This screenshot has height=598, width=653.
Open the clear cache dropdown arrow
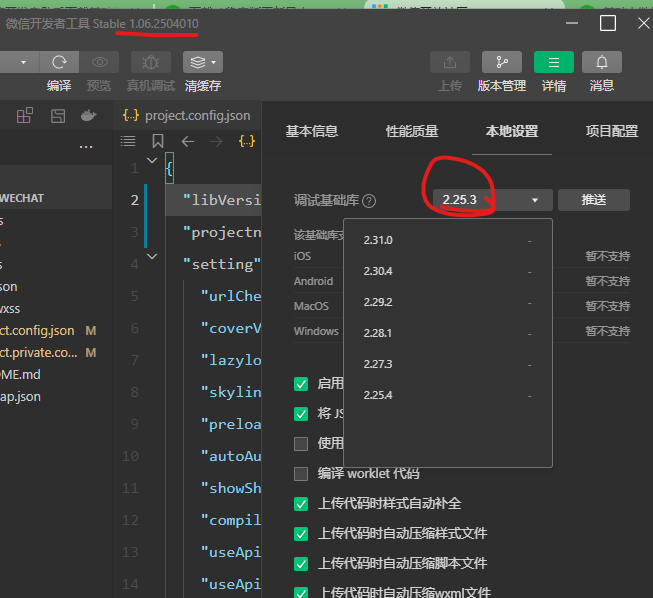[x=214, y=62]
